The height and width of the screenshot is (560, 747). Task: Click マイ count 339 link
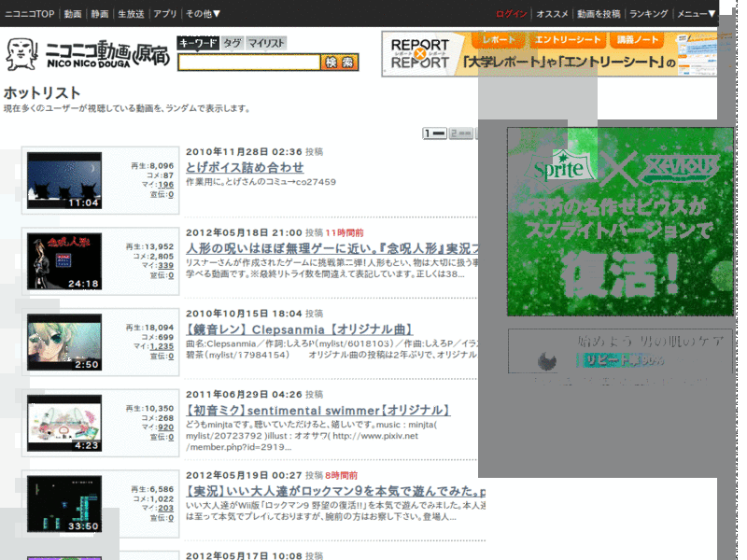click(166, 266)
